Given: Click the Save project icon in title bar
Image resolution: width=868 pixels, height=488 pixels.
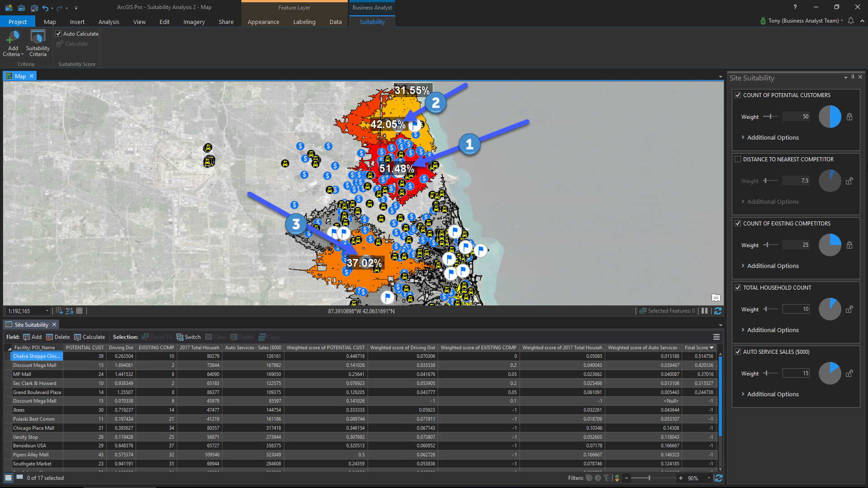Looking at the screenshot, I should click(x=34, y=8).
